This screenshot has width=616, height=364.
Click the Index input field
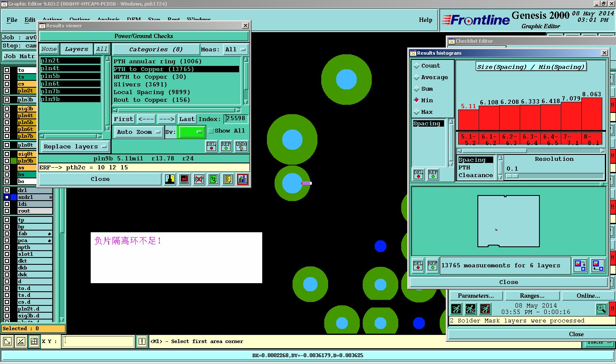(236, 119)
